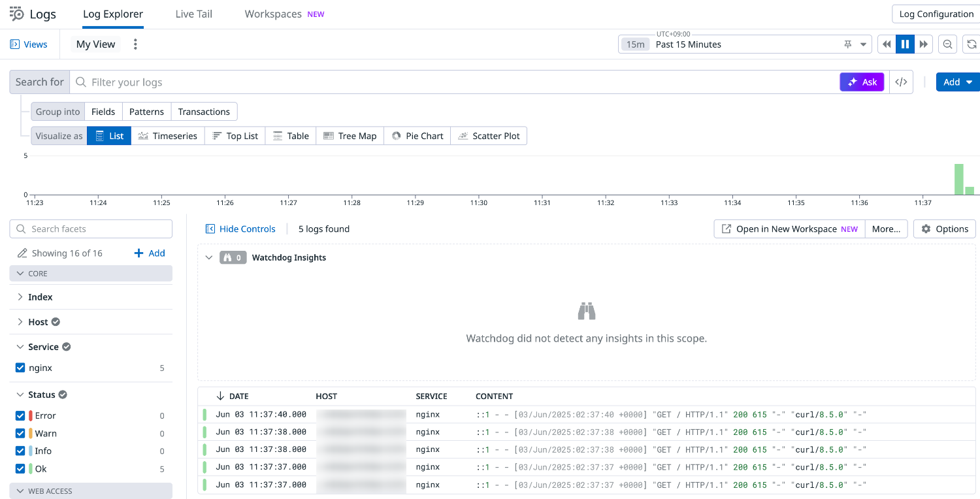Image resolution: width=980 pixels, height=499 pixels.
Task: Select the Timeseries visualization
Action: tap(167, 136)
